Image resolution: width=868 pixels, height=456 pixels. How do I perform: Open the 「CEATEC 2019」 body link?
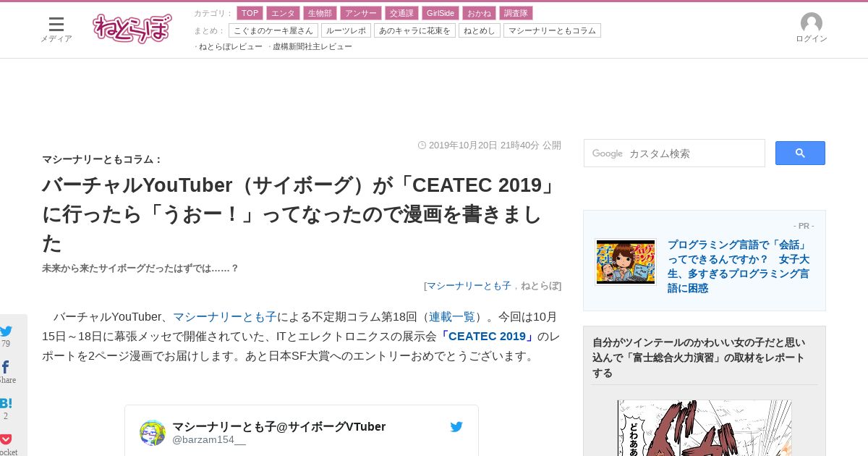pos(487,337)
